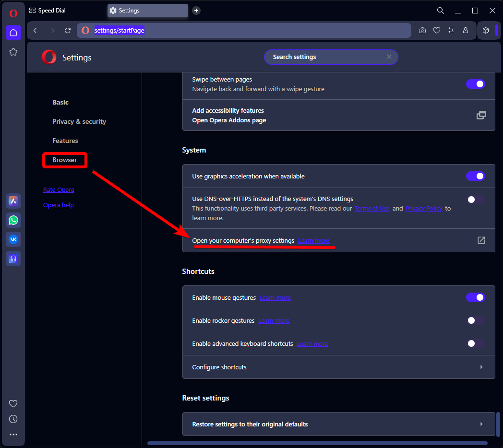Expand Restore settings to original defaults
The height and width of the screenshot is (448, 503).
481,424
